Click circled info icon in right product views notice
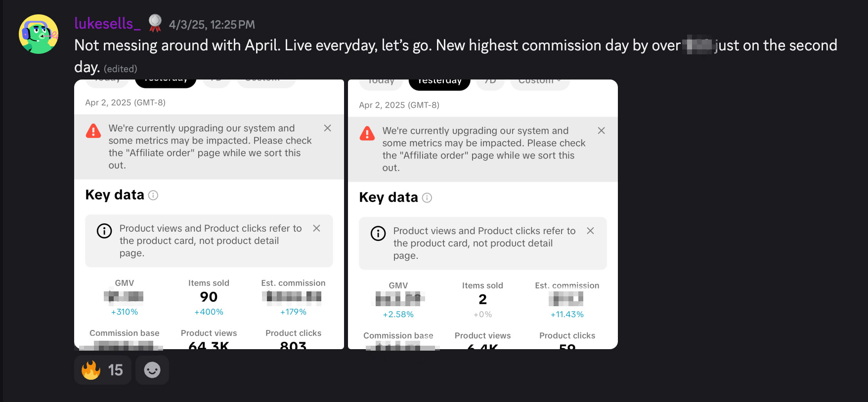 click(378, 234)
